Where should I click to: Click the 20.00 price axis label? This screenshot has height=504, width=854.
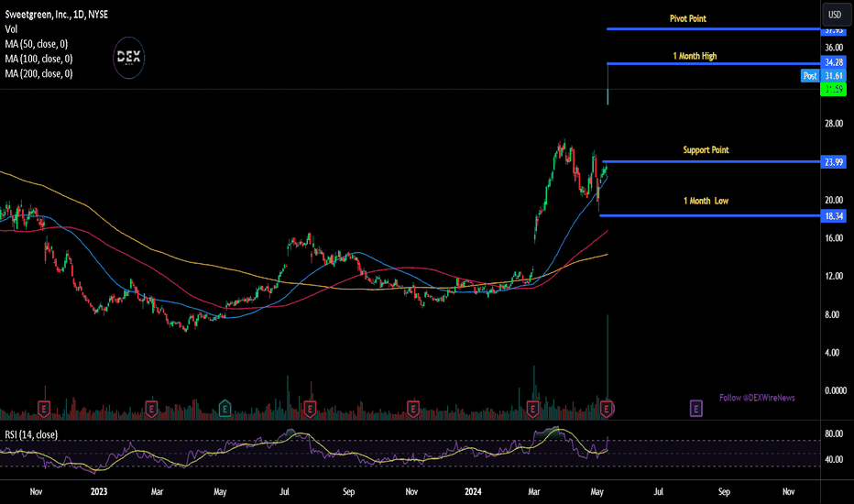click(834, 200)
